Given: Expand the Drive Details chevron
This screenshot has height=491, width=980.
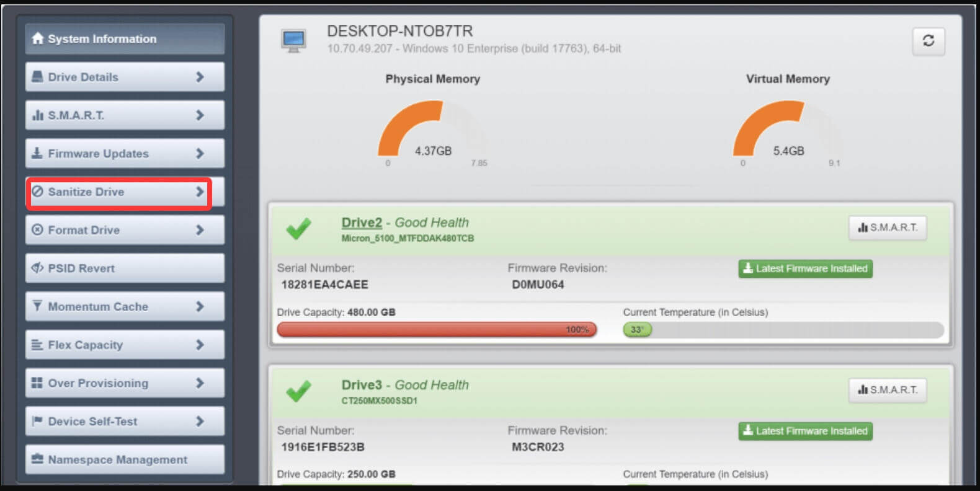Looking at the screenshot, I should point(200,77).
